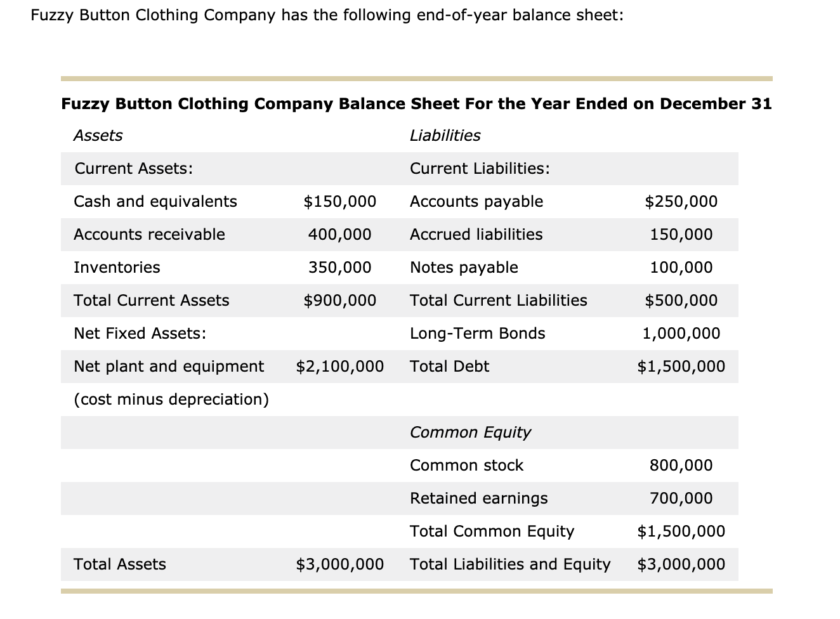Click the Long-Term Bonds row
The width and height of the screenshot is (840, 619).
click(x=478, y=333)
